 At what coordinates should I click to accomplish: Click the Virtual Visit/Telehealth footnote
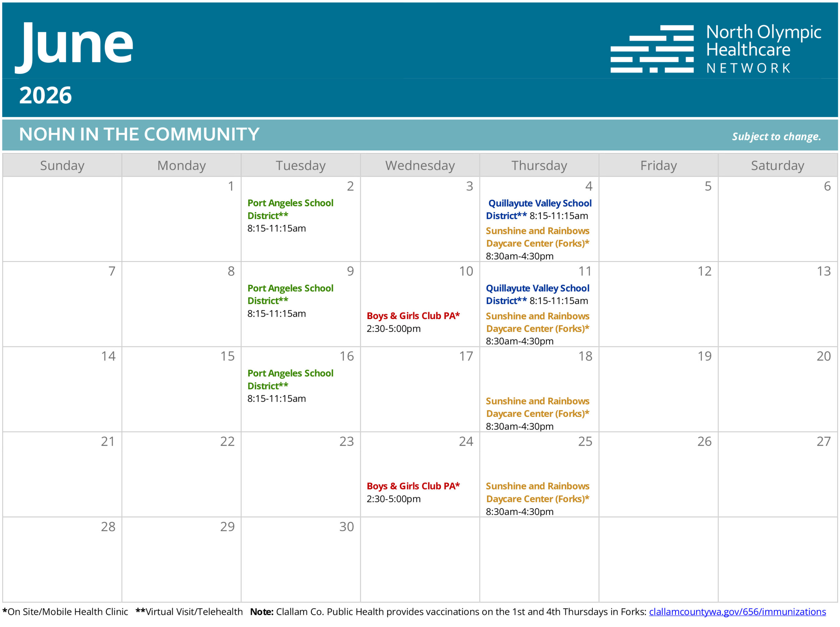click(189, 612)
